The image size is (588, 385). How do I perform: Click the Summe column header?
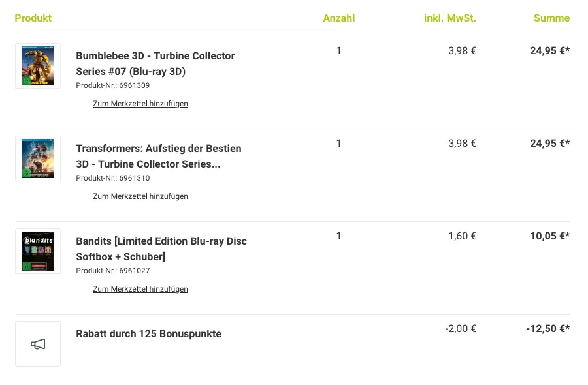click(x=551, y=18)
